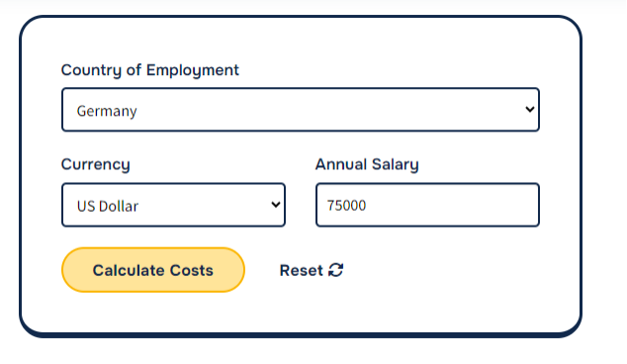Select the Germany text in the country selector

click(x=107, y=111)
